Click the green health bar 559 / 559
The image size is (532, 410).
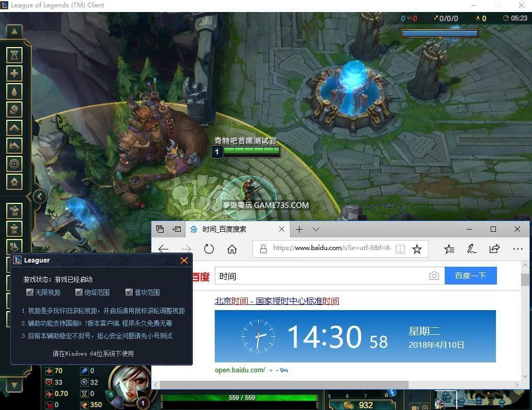240,397
